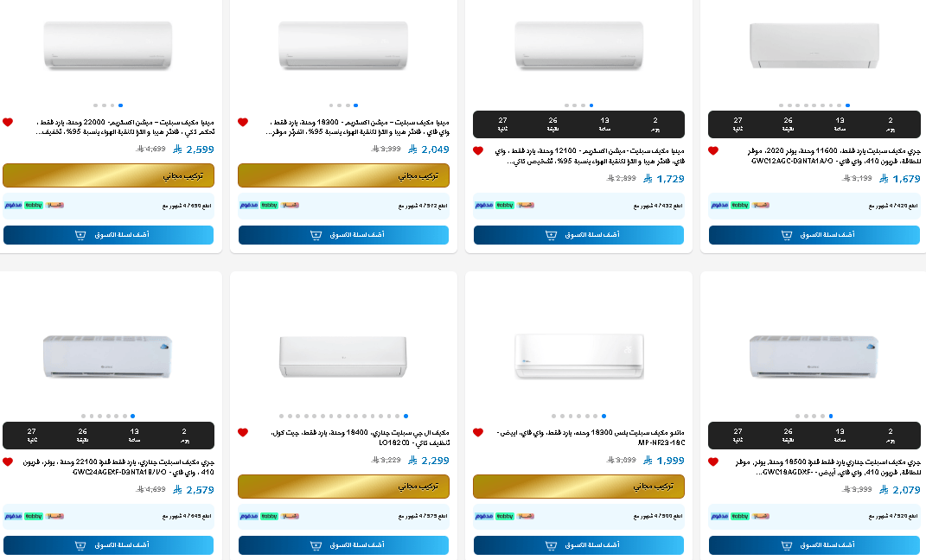Open the 2,599 Midea AC product image
The image size is (926, 560).
click(x=108, y=46)
